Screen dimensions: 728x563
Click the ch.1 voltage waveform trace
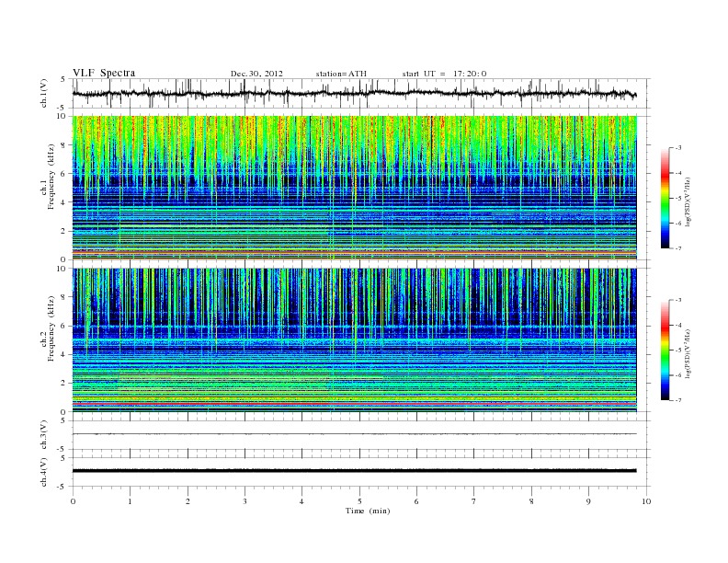(354, 93)
